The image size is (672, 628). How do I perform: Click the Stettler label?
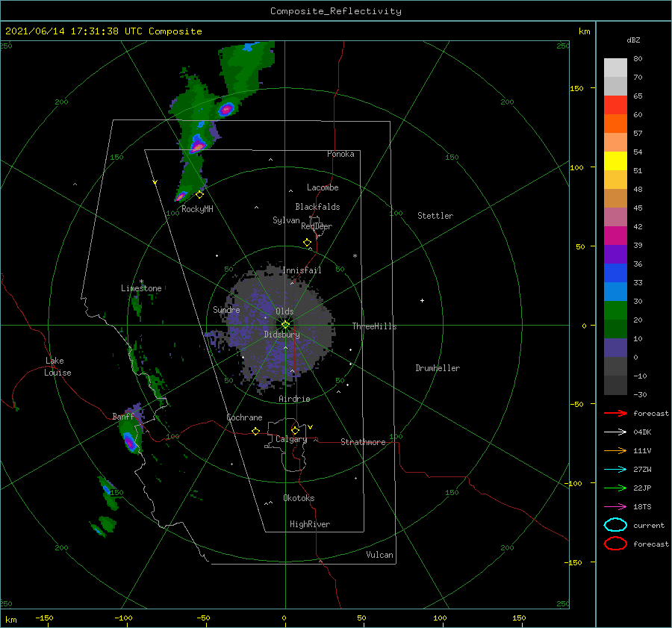(435, 216)
